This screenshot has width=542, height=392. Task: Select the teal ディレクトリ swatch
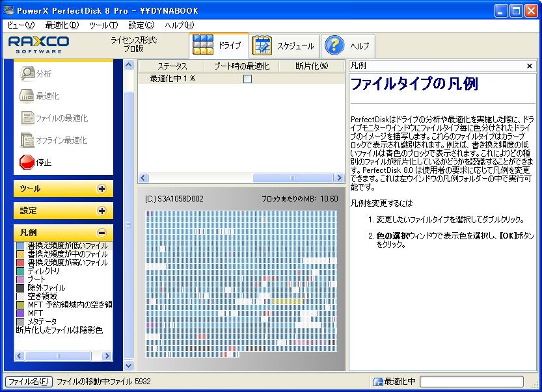click(x=20, y=271)
